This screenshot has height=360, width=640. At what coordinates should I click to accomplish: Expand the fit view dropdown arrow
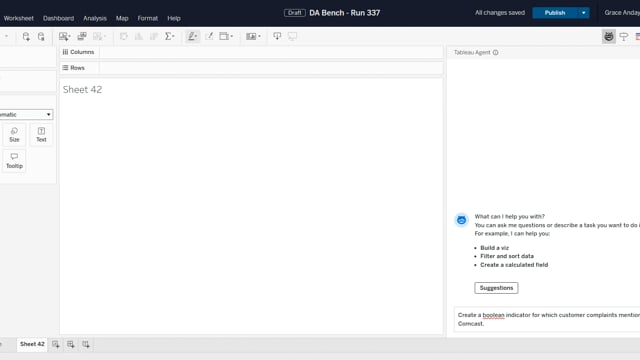click(x=231, y=36)
